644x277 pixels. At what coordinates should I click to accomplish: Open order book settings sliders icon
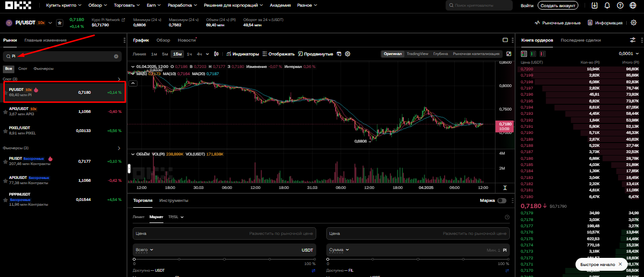pyautogui.click(x=632, y=40)
